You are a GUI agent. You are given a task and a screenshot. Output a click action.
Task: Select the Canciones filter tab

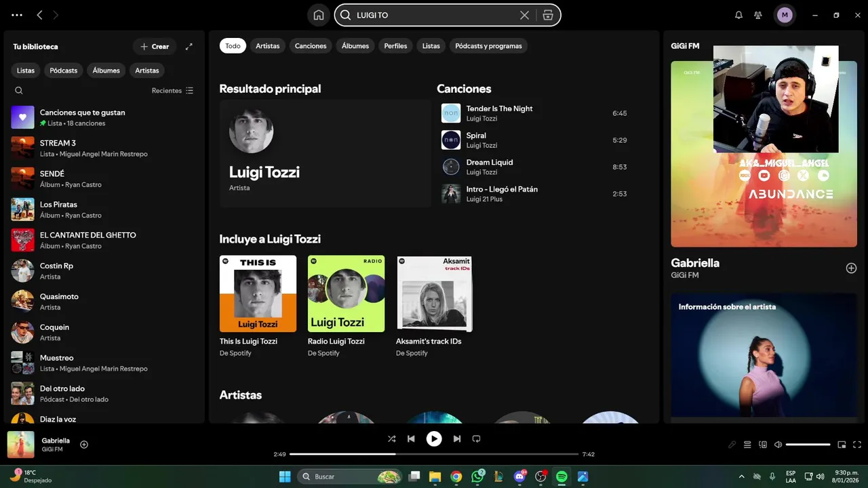[311, 46]
